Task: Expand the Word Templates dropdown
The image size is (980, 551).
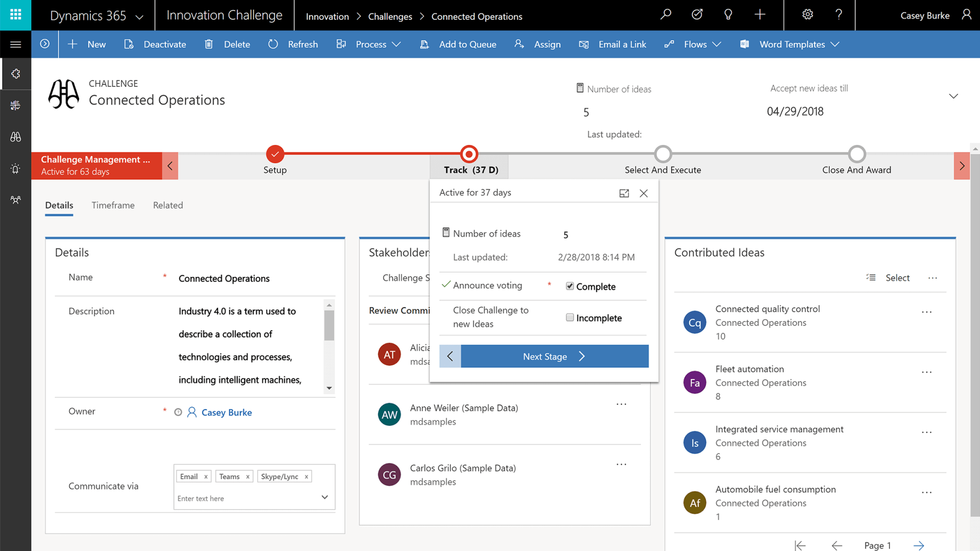Action: coord(837,44)
